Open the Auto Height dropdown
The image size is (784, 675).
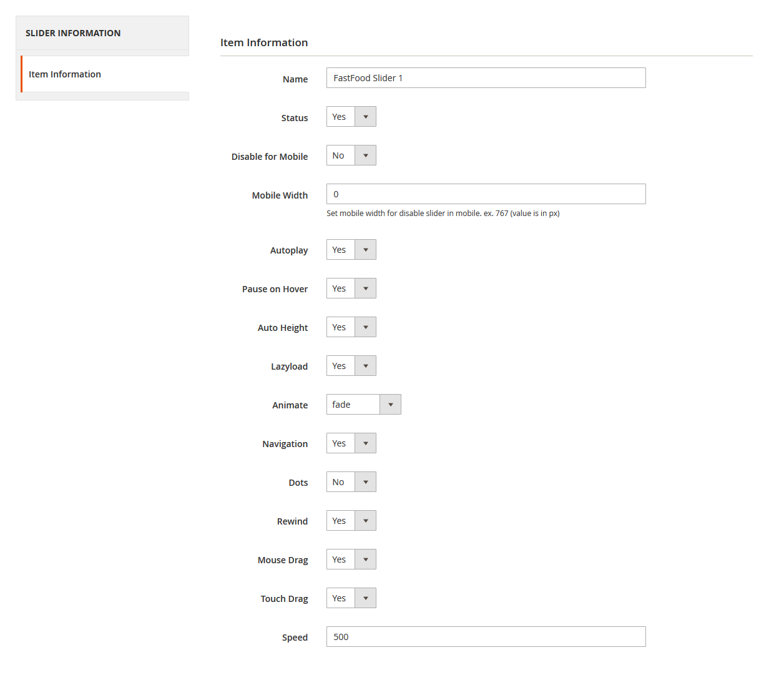(x=351, y=327)
